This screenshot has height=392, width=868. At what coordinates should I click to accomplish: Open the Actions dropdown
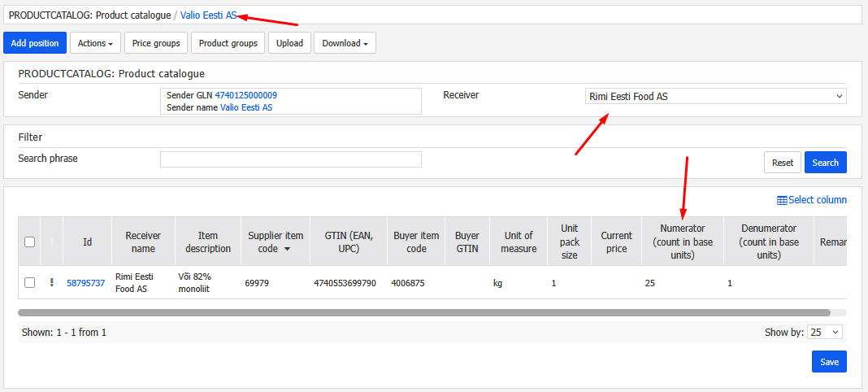point(95,43)
